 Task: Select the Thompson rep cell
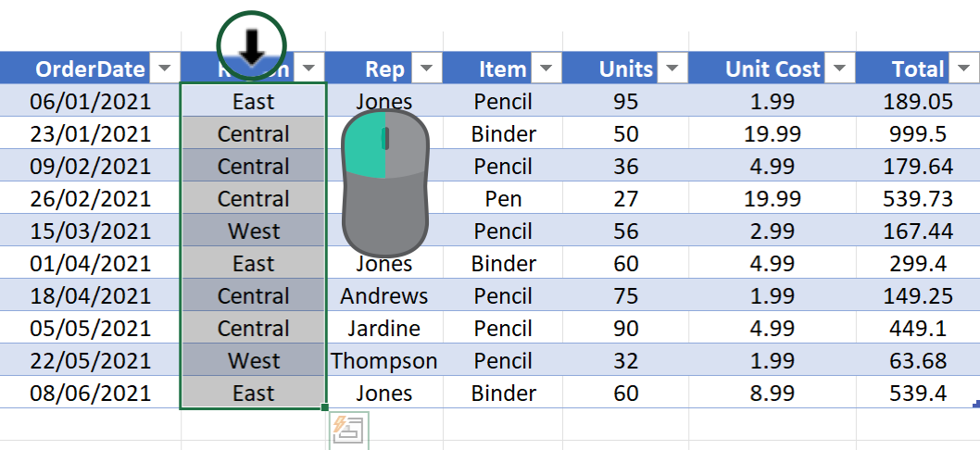click(384, 361)
